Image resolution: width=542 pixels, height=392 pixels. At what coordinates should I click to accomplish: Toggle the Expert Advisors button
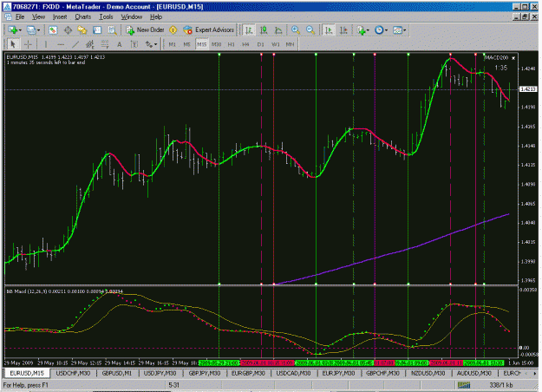208,30
